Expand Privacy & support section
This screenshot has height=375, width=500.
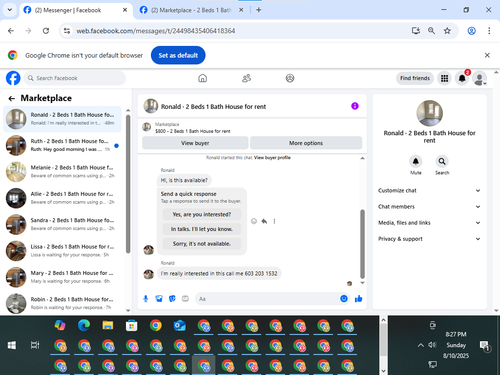pos(429,239)
